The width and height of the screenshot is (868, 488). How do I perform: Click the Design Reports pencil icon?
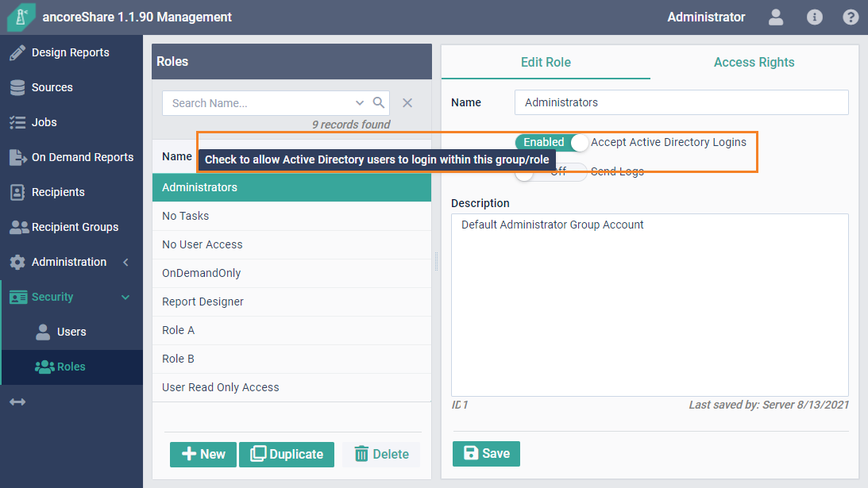pyautogui.click(x=17, y=52)
